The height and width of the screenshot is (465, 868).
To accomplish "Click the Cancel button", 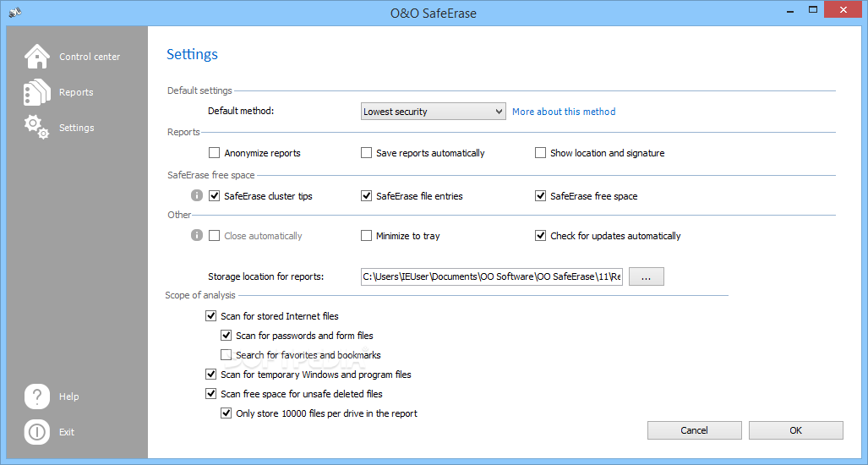I will pyautogui.click(x=694, y=430).
